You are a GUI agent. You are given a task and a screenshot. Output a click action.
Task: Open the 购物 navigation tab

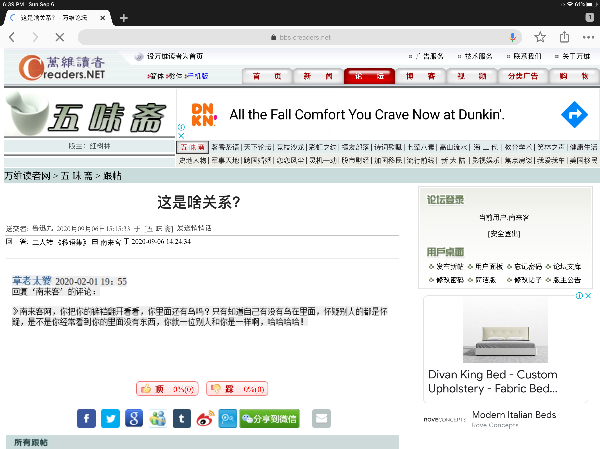pyautogui.click(x=574, y=76)
